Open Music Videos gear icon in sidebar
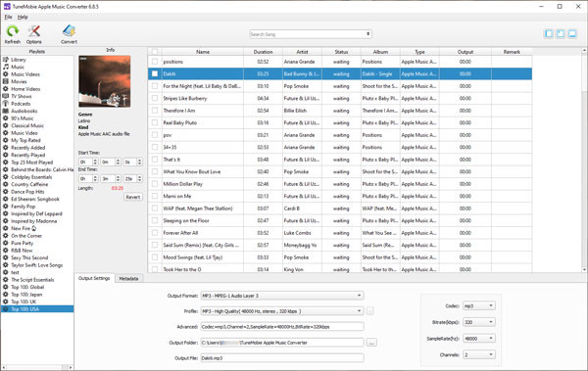588x371 pixels. 6,74
